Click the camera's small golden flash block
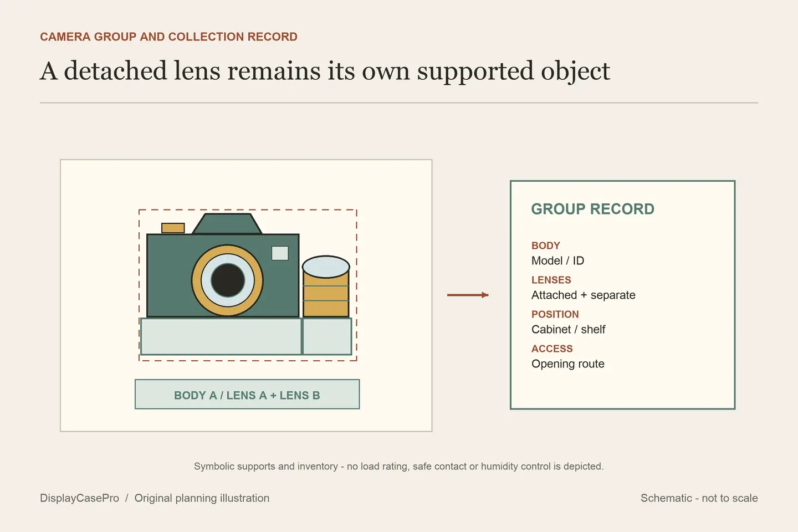The height and width of the screenshot is (532, 798). 173,228
